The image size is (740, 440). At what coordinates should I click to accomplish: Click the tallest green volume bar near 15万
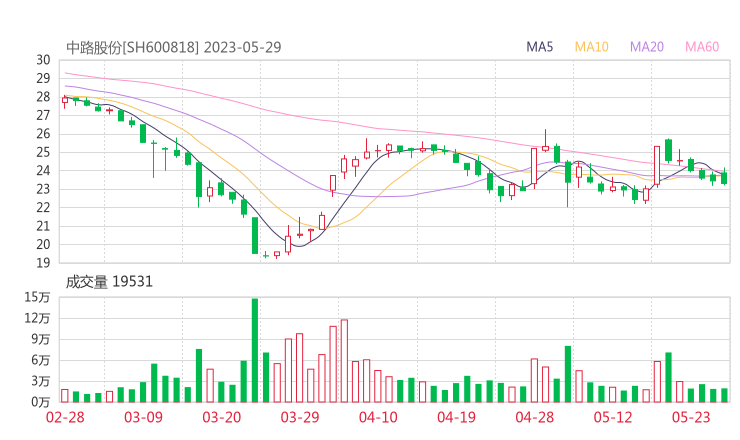(x=255, y=350)
